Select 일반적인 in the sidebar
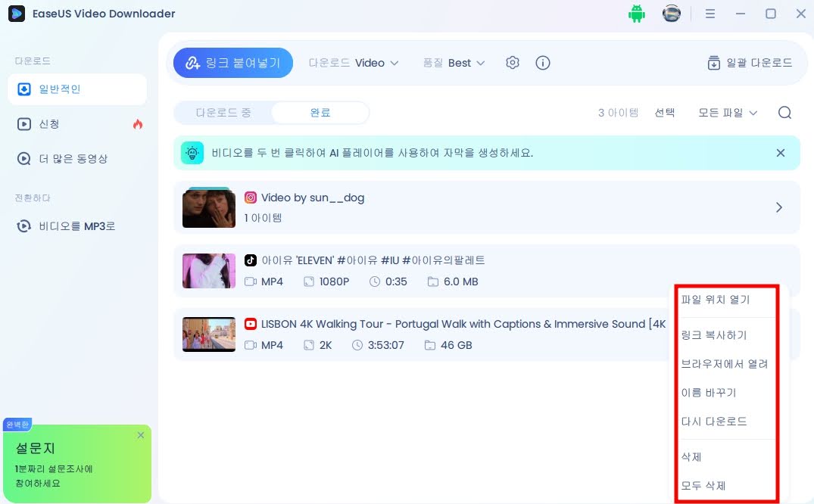 [77, 89]
